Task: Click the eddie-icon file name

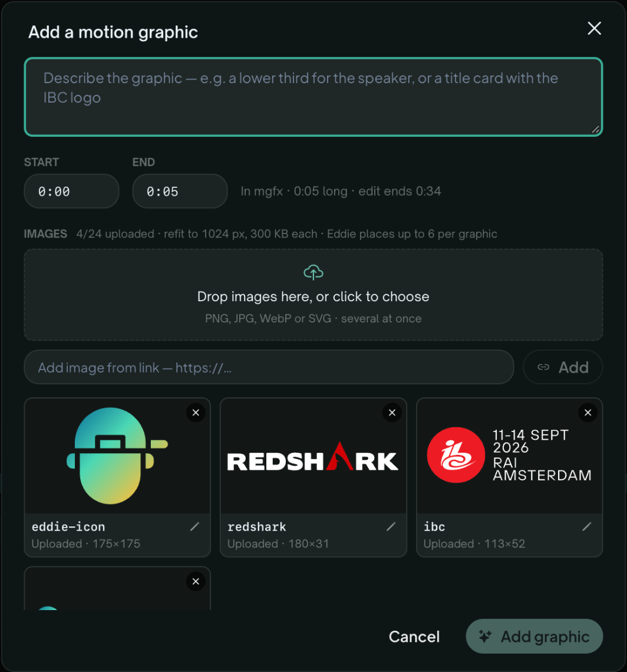Action: pos(68,527)
